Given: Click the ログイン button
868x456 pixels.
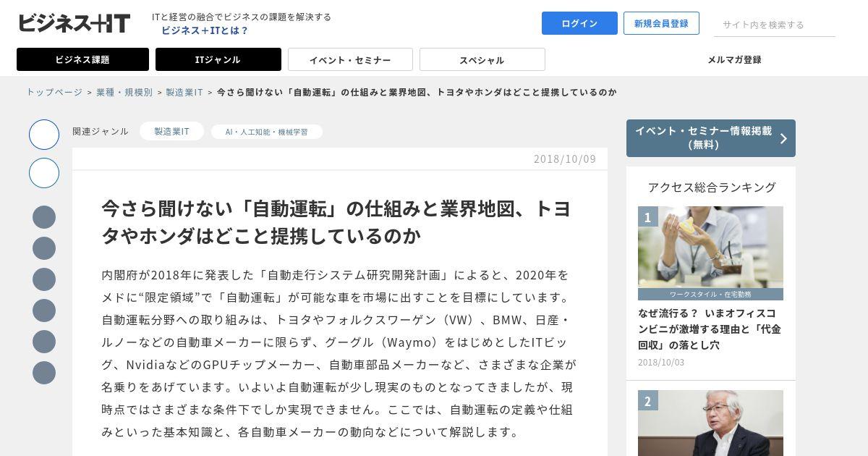Looking at the screenshot, I should pos(579,23).
